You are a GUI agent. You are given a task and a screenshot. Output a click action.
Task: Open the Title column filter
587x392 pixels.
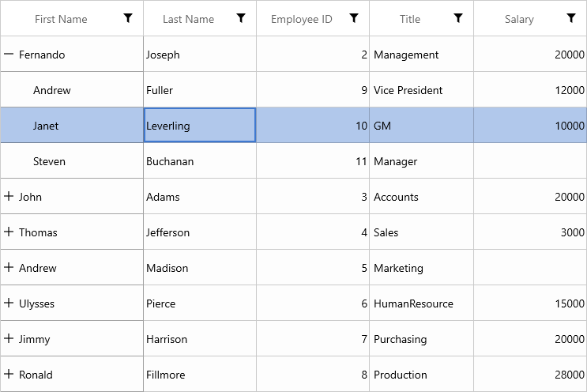click(x=458, y=18)
